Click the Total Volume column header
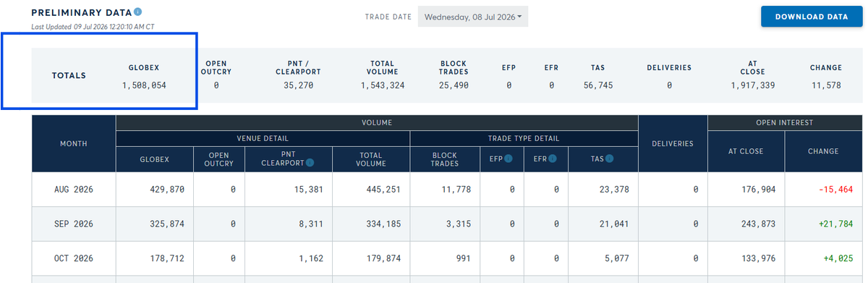This screenshot has height=283, width=868. tap(371, 159)
